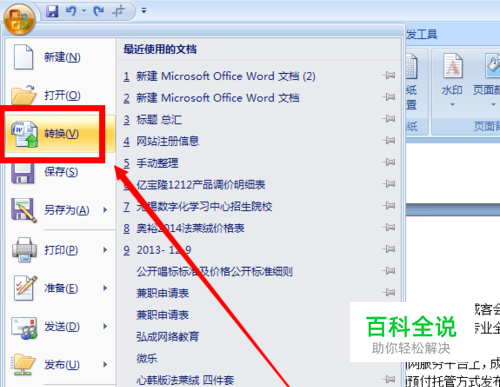
Task: Pin 手动整理 to recent list
Action: 388,162
